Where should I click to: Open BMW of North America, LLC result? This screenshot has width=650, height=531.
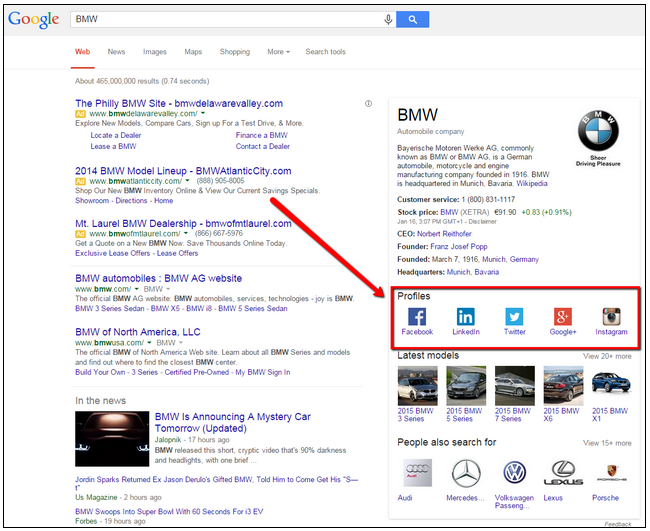138,332
